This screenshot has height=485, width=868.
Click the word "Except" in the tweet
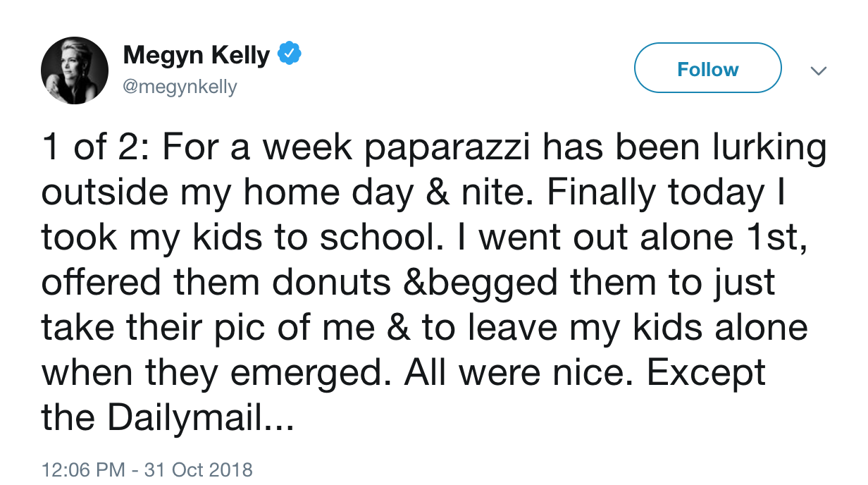(x=706, y=373)
